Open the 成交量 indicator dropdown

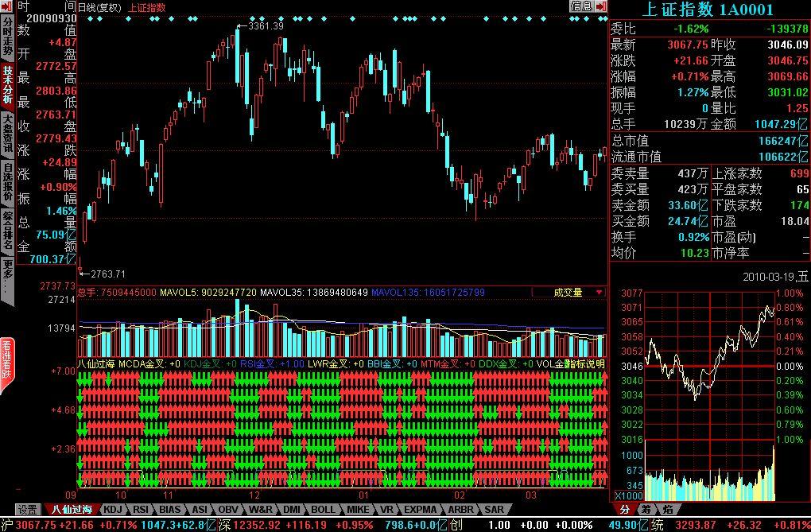click(574, 293)
